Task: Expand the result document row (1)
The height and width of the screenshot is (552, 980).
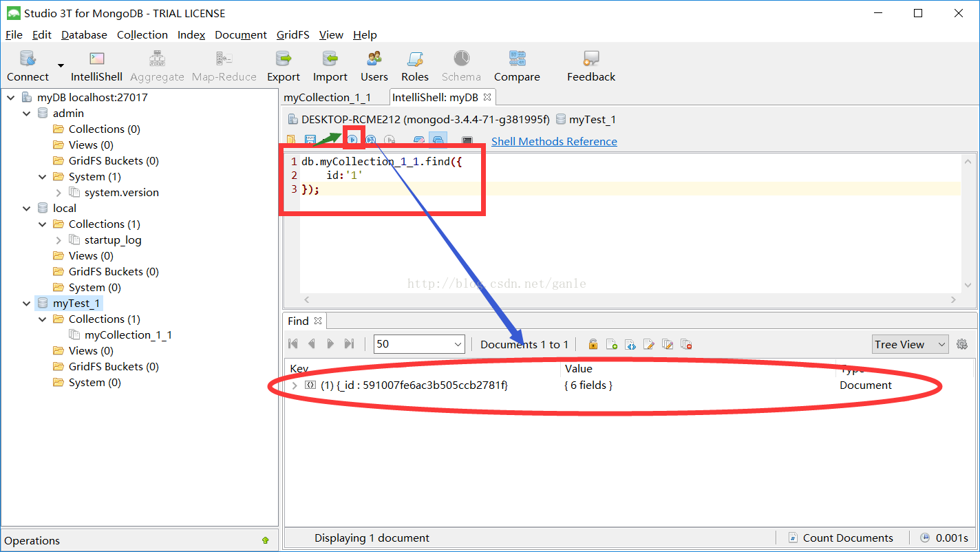Action: click(295, 385)
